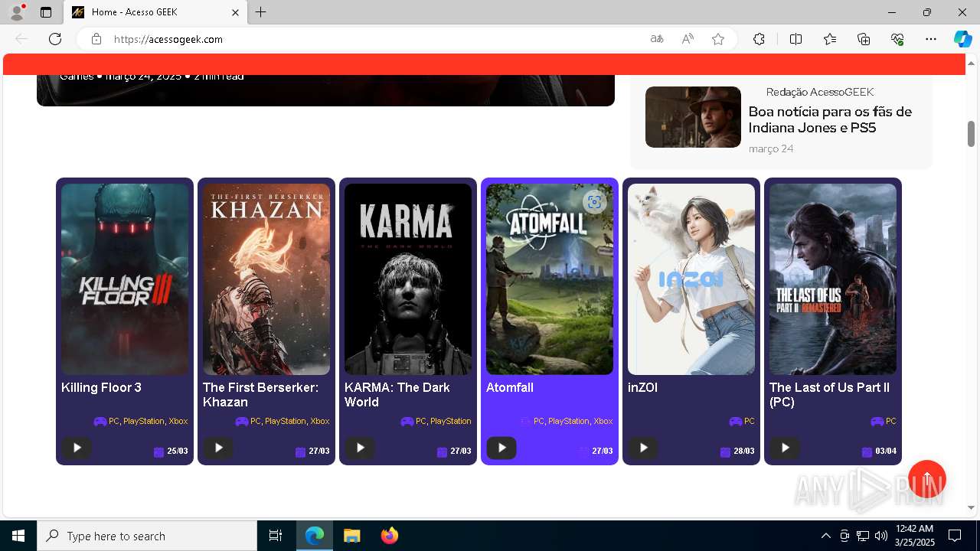Open the Killing Floor 3 title link
Viewport: 980px width, 551px height.
[x=101, y=387]
